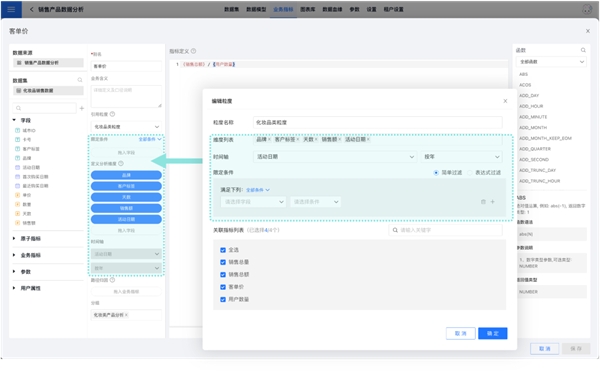Remove the 销售额 tag from 维度列表

339,140
